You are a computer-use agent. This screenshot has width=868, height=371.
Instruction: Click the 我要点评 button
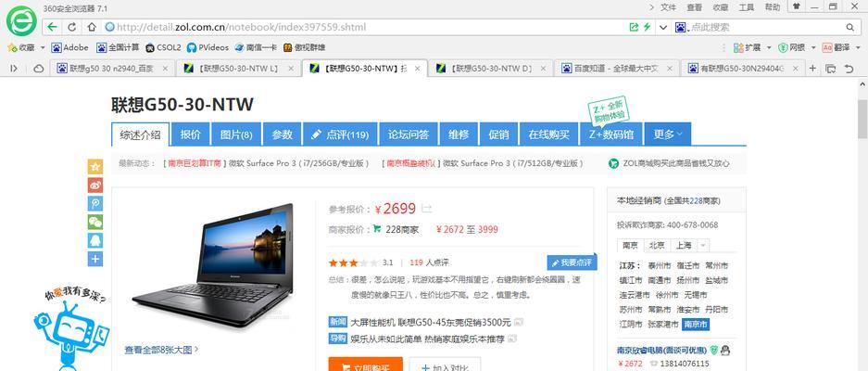[572, 262]
